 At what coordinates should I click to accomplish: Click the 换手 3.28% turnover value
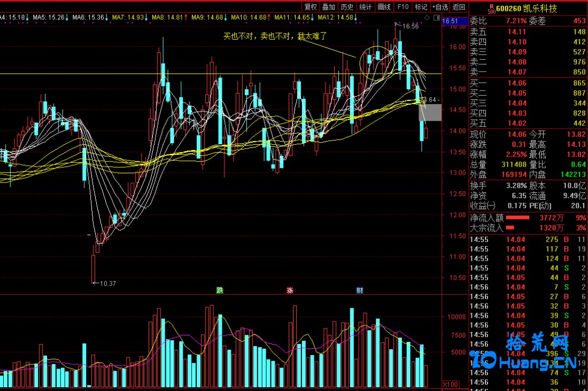(516, 185)
